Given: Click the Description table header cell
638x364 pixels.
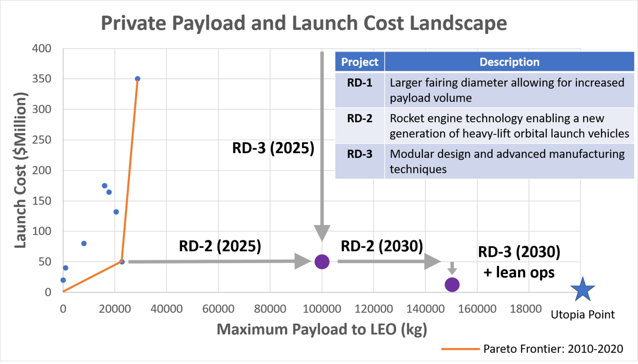Looking at the screenshot, I should pyautogui.click(x=509, y=62).
